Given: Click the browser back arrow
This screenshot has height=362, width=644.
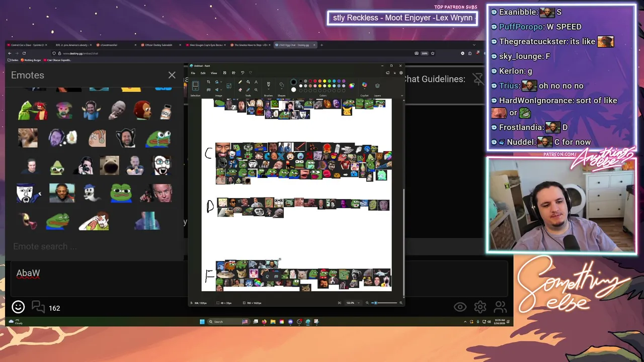Looking at the screenshot, I should (10, 53).
